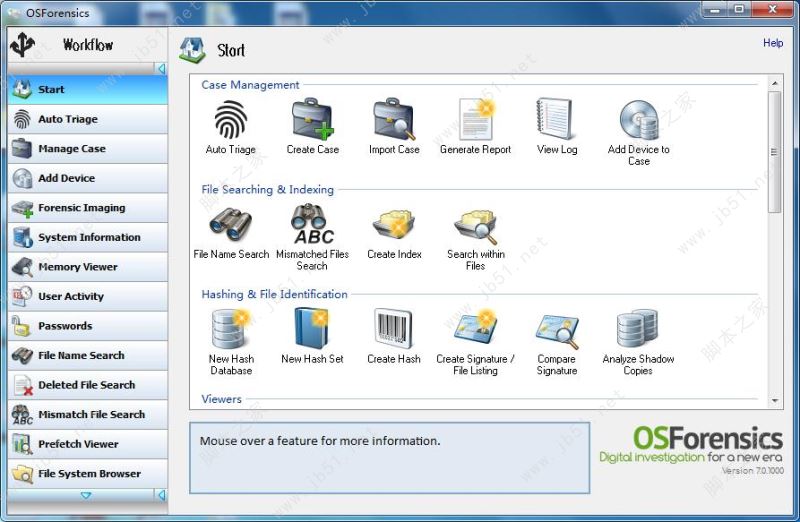Click the main panel vertical scrollbar thumb
Viewport: 800px width, 522px height.
[x=775, y=152]
